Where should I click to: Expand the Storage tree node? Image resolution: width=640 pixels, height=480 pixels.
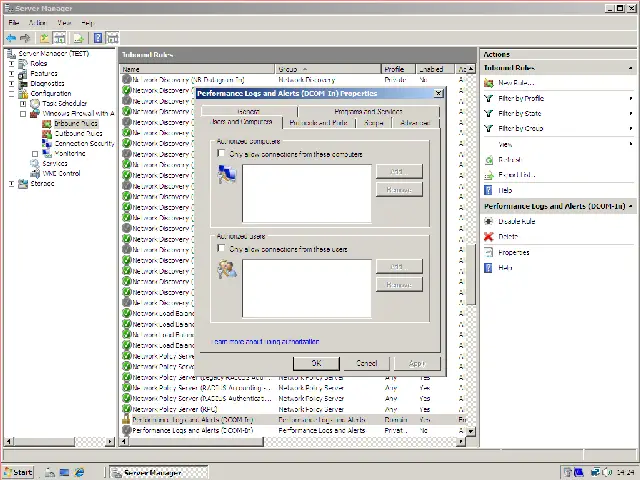tap(11, 184)
